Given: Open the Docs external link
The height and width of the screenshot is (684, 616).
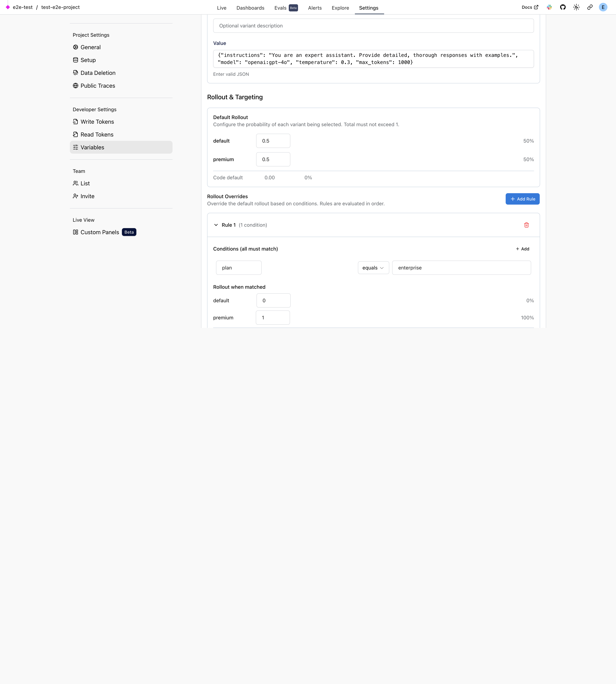Looking at the screenshot, I should coord(530,7).
